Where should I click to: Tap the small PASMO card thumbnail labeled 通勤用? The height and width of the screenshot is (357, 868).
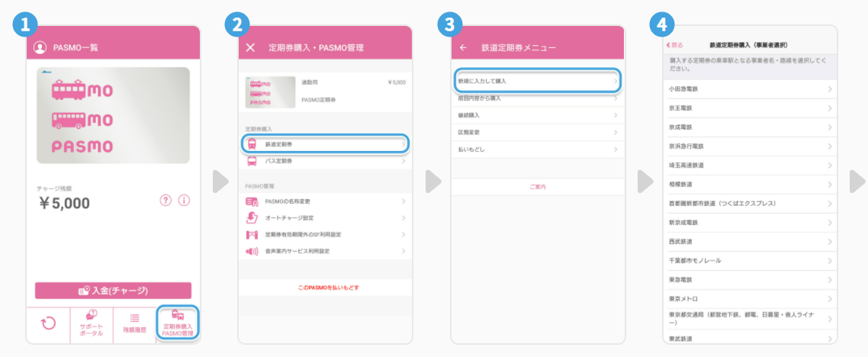tap(270, 92)
